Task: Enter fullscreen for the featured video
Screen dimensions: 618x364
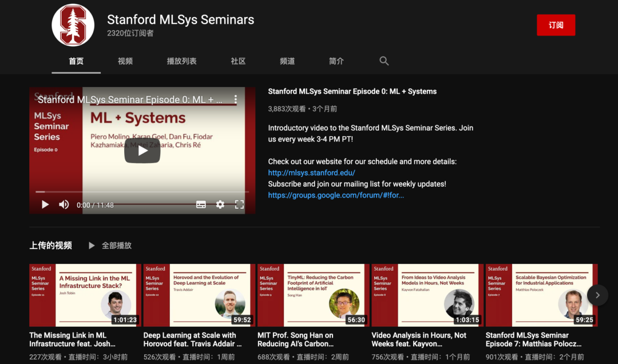Action: (x=239, y=204)
